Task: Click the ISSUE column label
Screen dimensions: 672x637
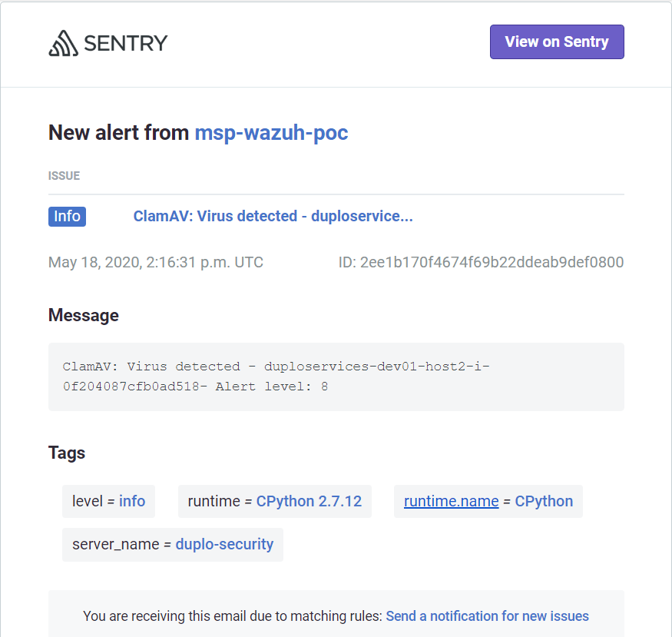Action: [x=64, y=176]
